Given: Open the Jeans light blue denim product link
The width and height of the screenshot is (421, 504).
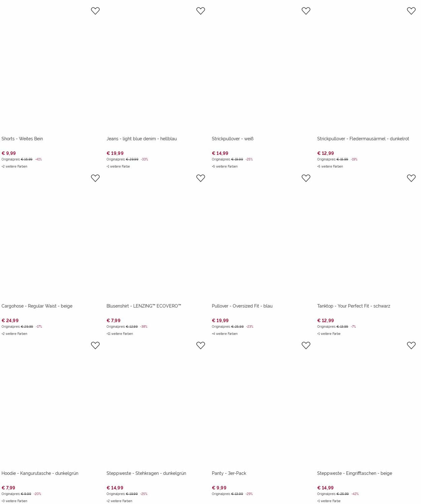Looking at the screenshot, I should pyautogui.click(x=141, y=139).
